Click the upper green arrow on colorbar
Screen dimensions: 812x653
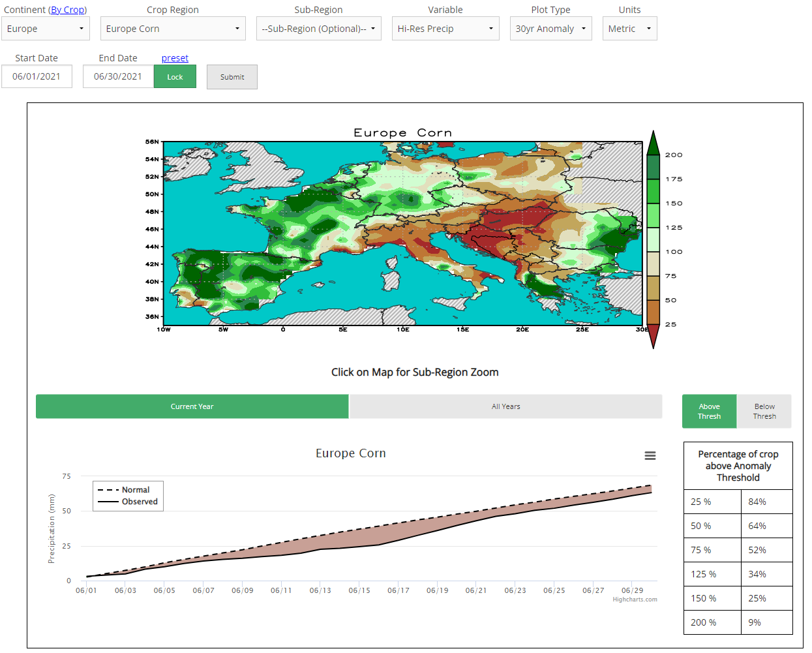[x=653, y=143]
